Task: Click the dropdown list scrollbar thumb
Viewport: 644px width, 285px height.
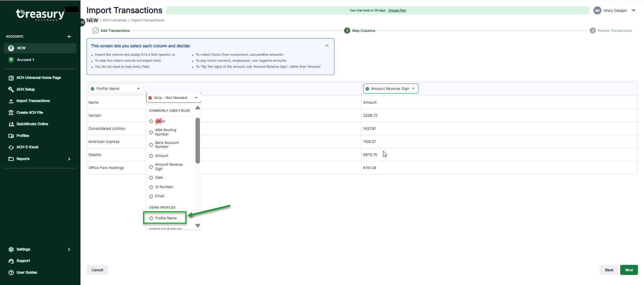Action: click(198, 140)
